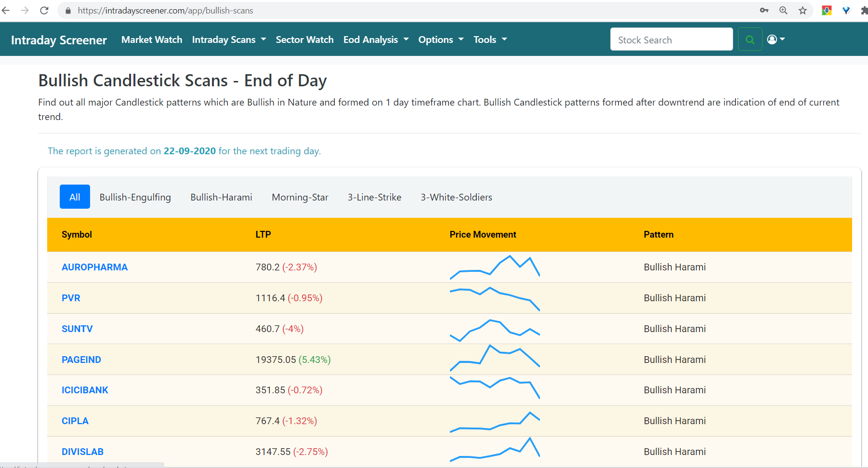Switch to the Bullish-Harami tab
The height and width of the screenshot is (468, 868).
[x=221, y=197]
